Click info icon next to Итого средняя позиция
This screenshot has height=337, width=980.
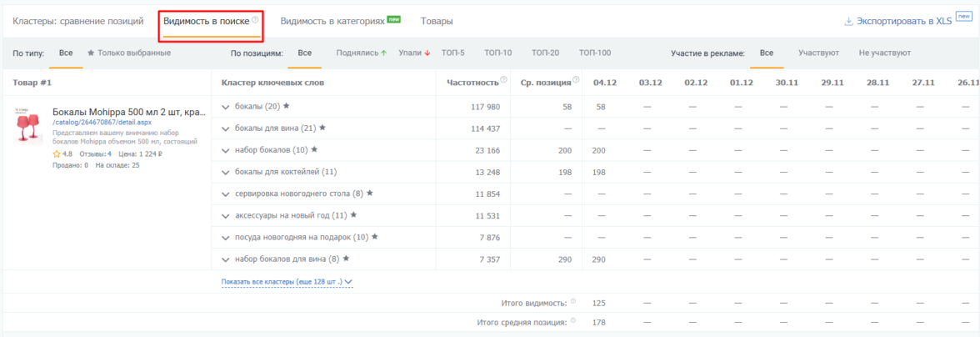(x=573, y=321)
